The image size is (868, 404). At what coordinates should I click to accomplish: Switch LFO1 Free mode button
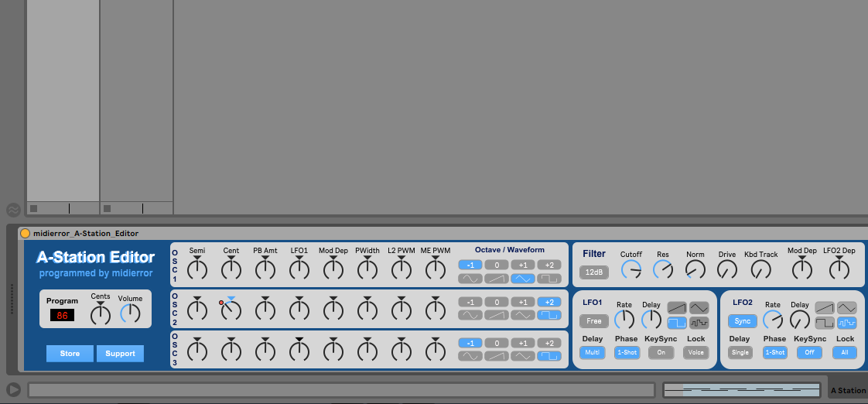[x=594, y=321]
